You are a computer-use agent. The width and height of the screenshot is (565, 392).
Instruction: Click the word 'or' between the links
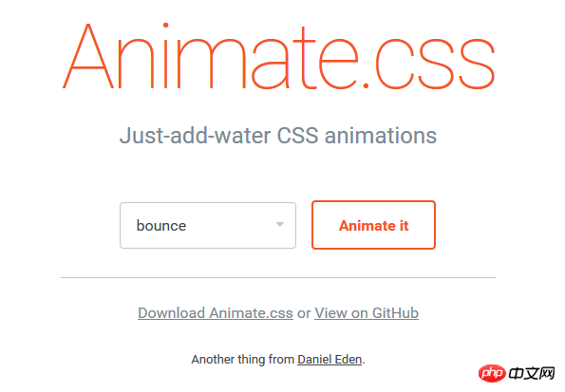[304, 313]
